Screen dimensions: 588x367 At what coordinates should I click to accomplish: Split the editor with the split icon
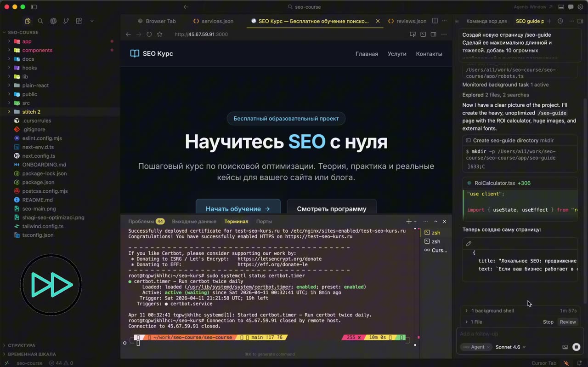point(435,21)
